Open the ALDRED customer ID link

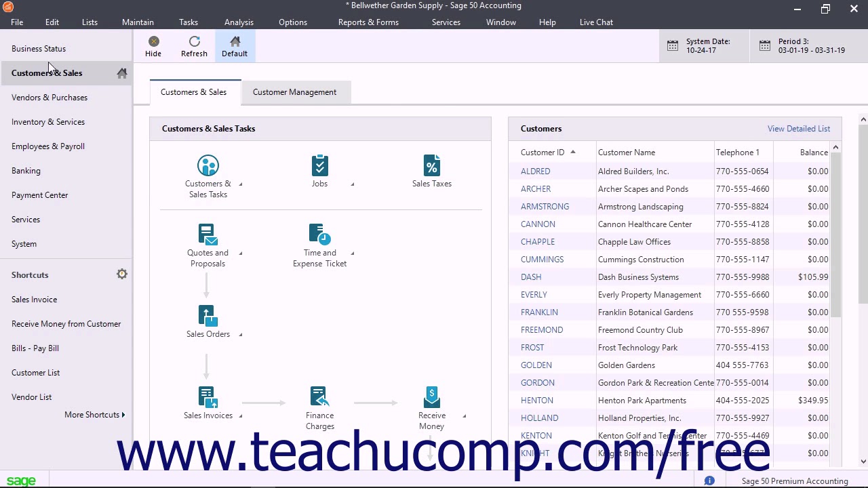pos(535,171)
